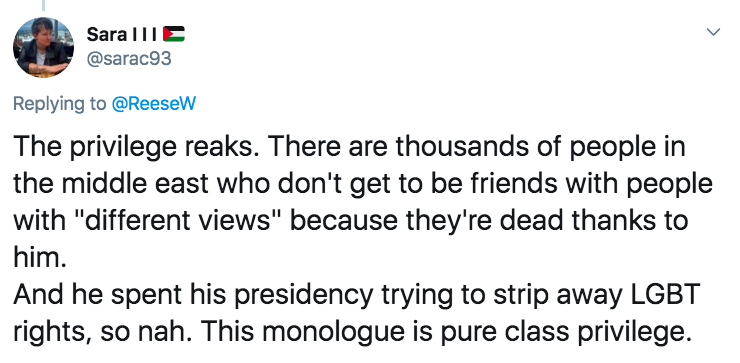Image resolution: width=740 pixels, height=363 pixels.
Task: Expand the tweet options chevron
Action: click(713, 32)
